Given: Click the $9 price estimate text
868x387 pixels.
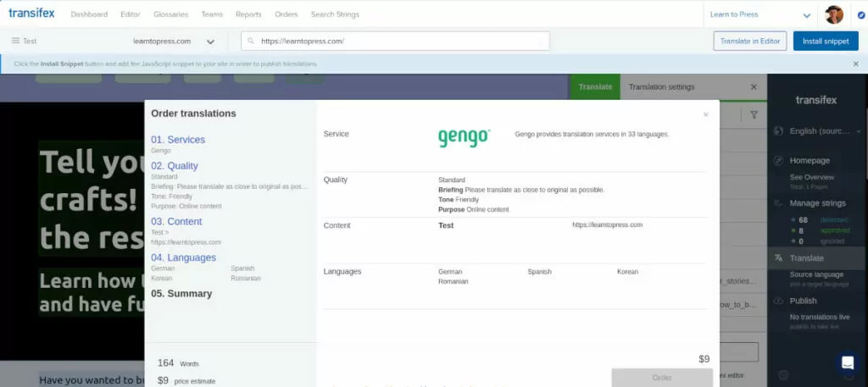Looking at the screenshot, I should tap(186, 380).
